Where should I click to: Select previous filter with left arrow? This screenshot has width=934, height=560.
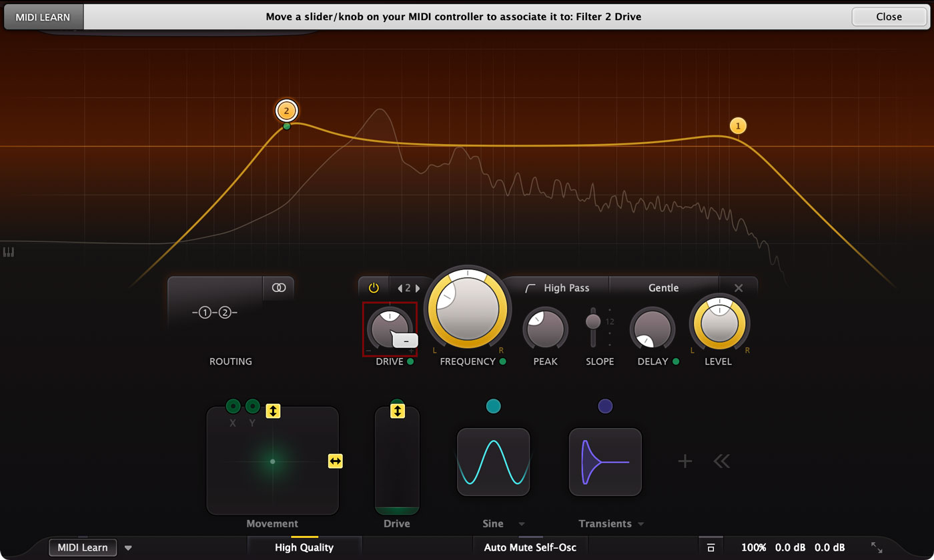tap(400, 289)
